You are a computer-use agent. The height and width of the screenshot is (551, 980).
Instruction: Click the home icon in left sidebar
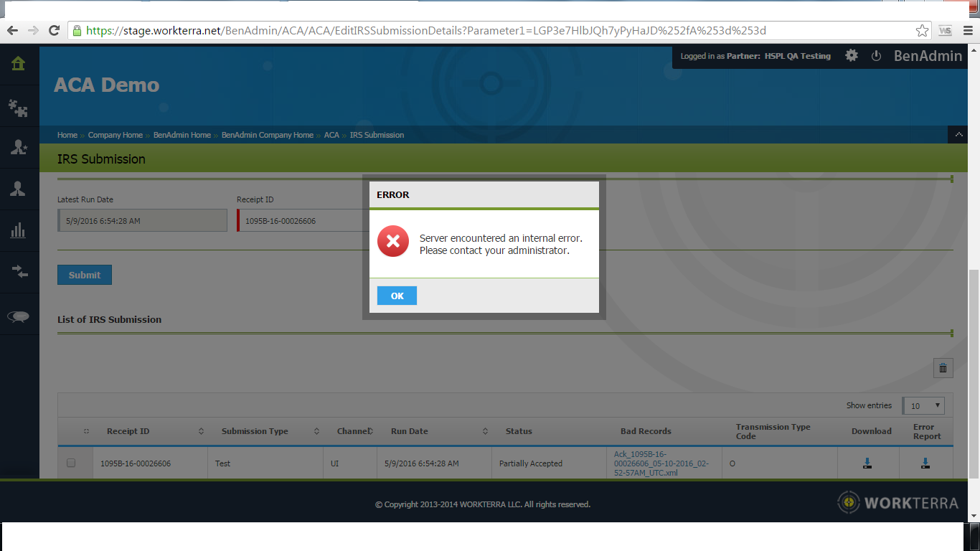coord(19,64)
